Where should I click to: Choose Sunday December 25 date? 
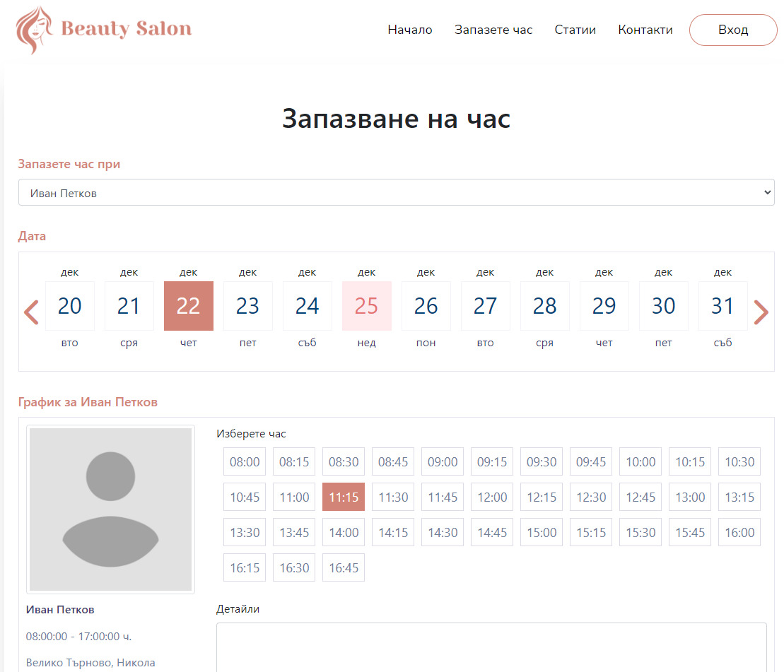click(x=366, y=306)
